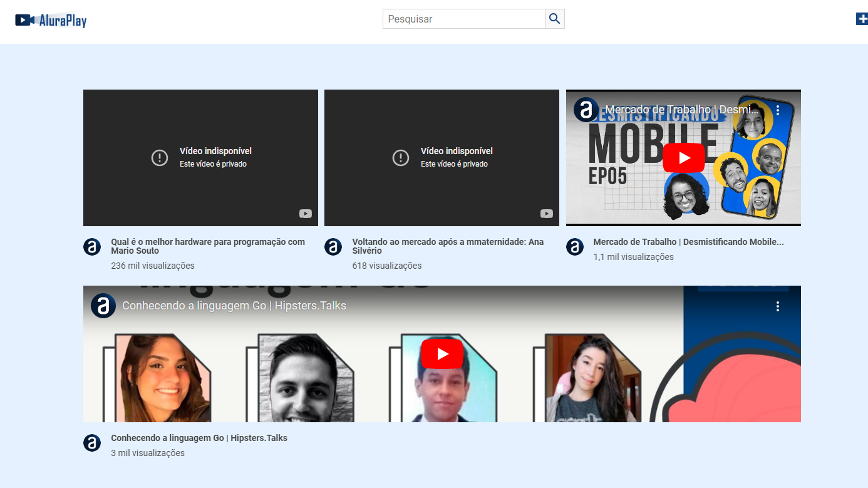Open 'Conhecendo a linguagem Go' player title link

click(x=234, y=306)
